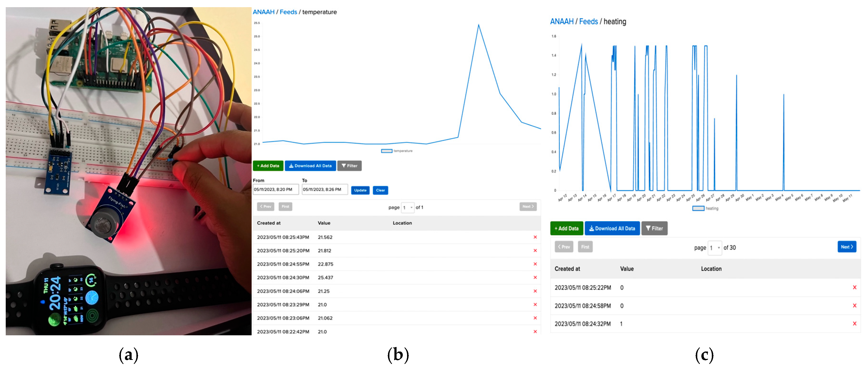868x368 pixels.
Task: Open heating feed page number dropdown
Action: 715,248
